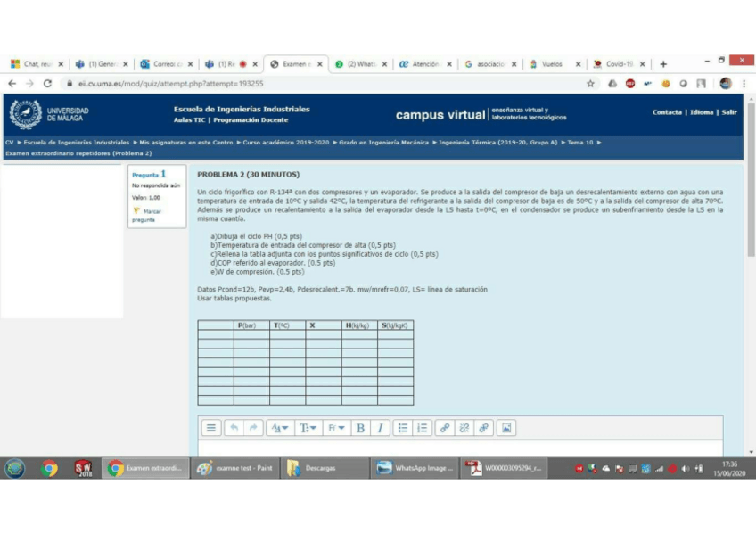The image size is (756, 534).
Task: Click the browser vertical scrollbar
Action: point(750,267)
